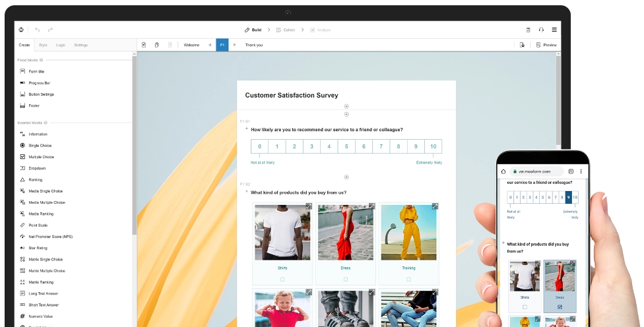Go to previous page with left arrow
Viewport: 644px width, 327px height.
click(210, 45)
